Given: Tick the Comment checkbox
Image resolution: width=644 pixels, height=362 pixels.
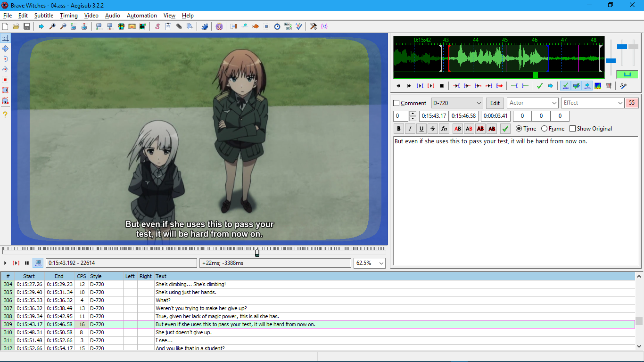Looking at the screenshot, I should point(396,103).
